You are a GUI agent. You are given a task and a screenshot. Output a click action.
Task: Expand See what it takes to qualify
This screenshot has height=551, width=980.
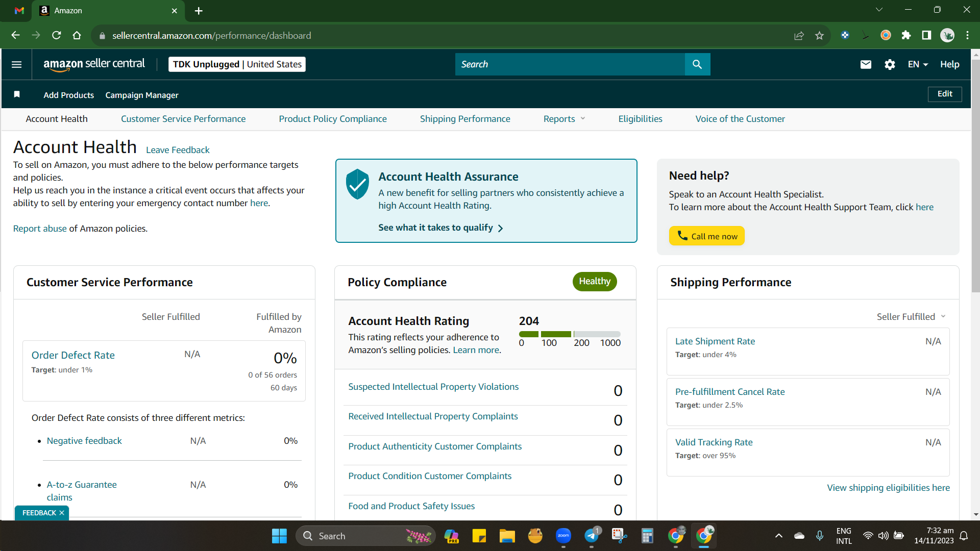coord(440,228)
